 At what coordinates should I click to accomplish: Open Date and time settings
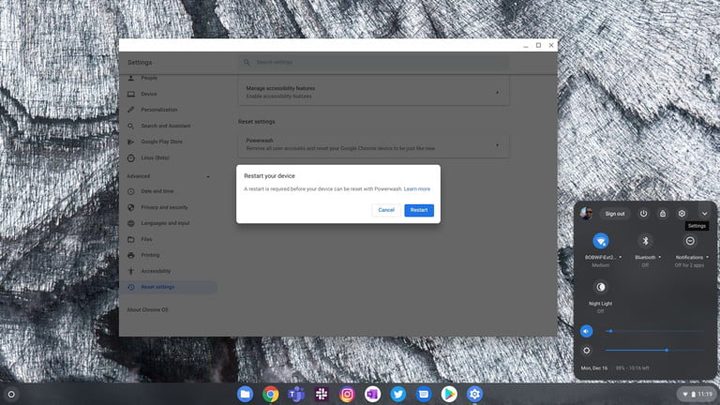pyautogui.click(x=157, y=191)
